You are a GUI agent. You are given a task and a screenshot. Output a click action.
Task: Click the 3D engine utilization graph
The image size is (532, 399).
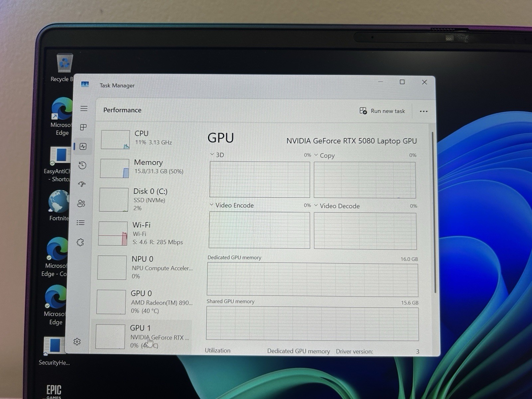tap(260, 180)
